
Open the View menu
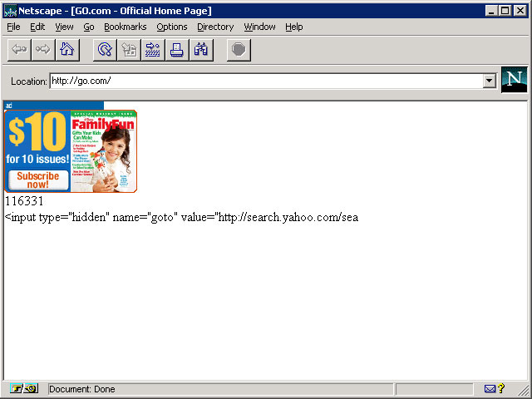click(64, 27)
